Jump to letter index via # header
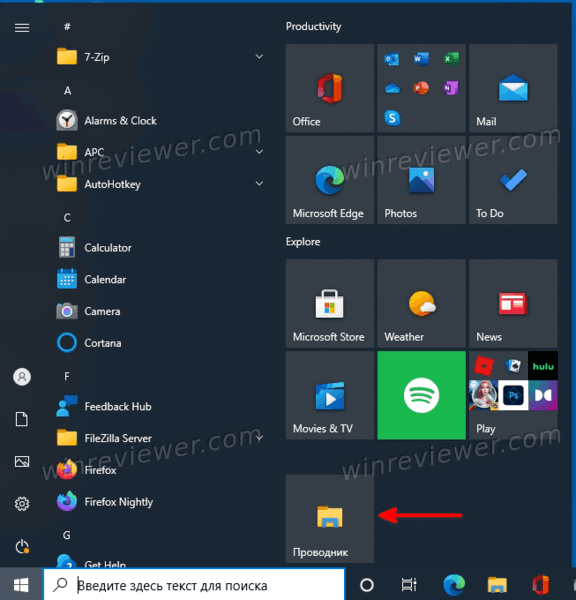 click(67, 26)
